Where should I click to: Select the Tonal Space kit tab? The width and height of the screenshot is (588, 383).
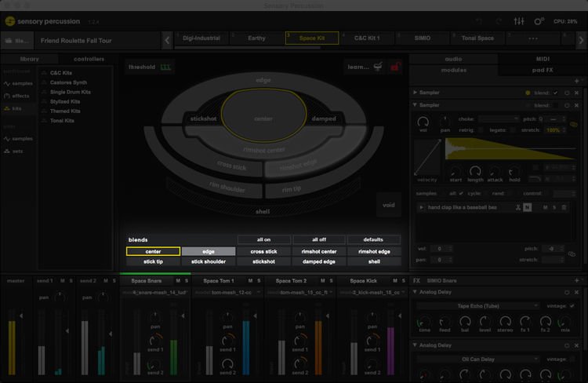(477, 38)
